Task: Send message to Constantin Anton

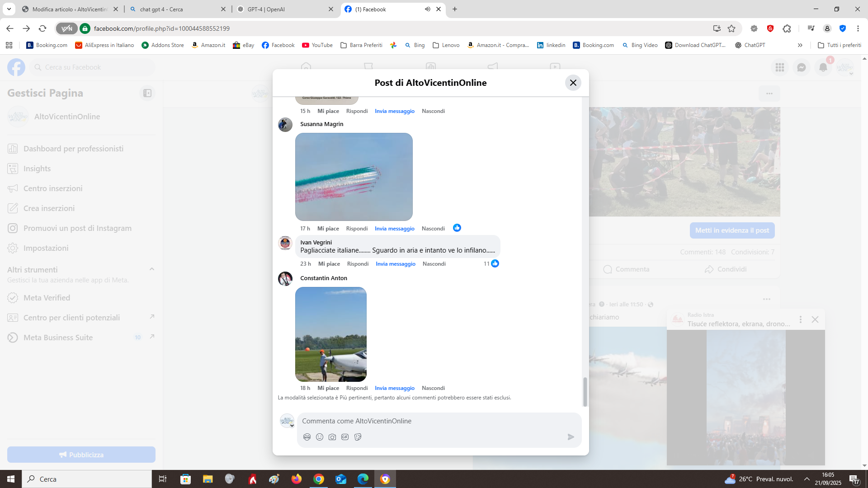Action: (x=395, y=388)
